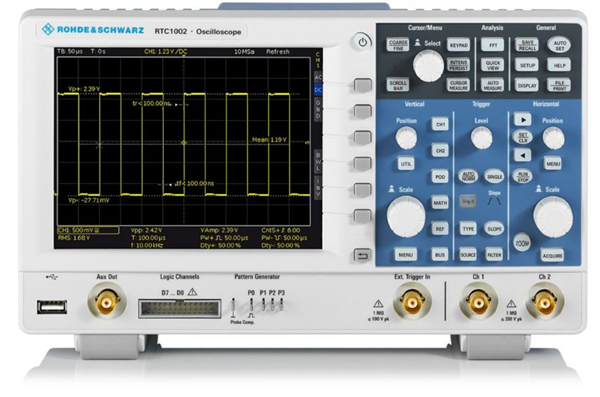600x397 pixels.
Task: Select AC coupling in on-screen menu
Action: click(x=318, y=77)
